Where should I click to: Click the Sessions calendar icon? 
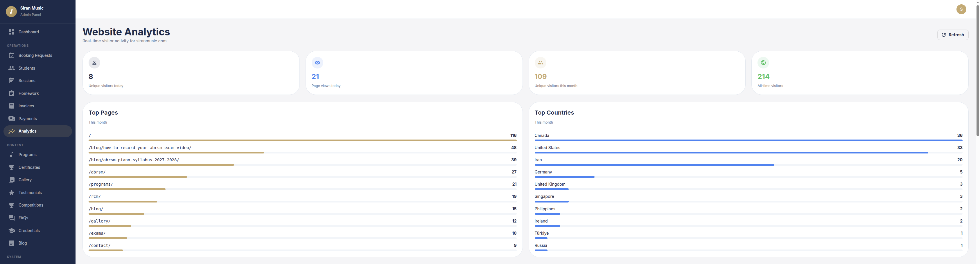12,81
